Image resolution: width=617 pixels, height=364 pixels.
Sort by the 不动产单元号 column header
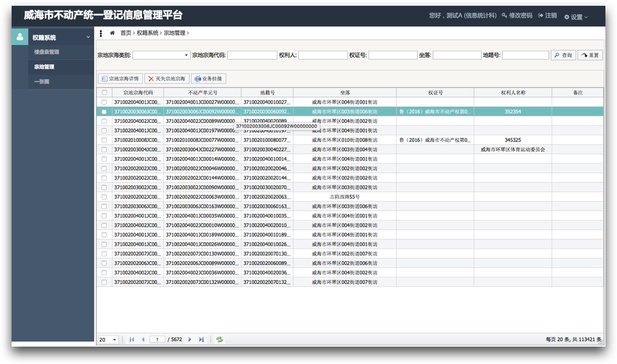click(x=202, y=93)
